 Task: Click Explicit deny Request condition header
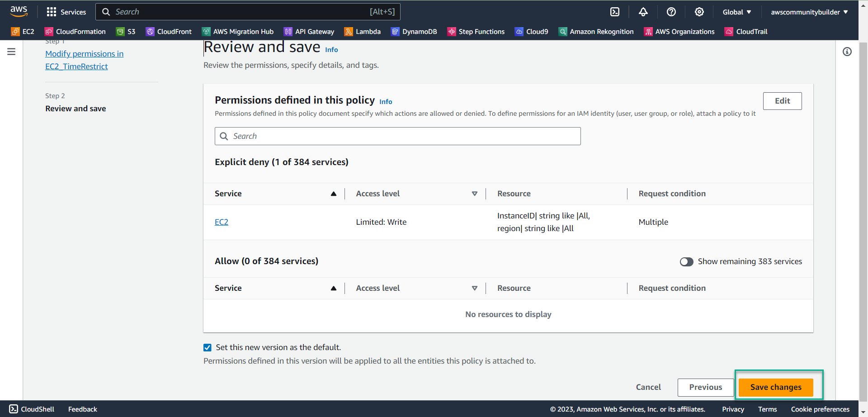[672, 194]
